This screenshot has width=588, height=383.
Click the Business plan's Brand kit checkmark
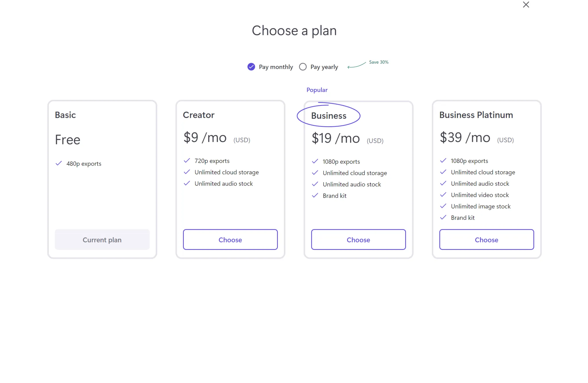click(315, 195)
